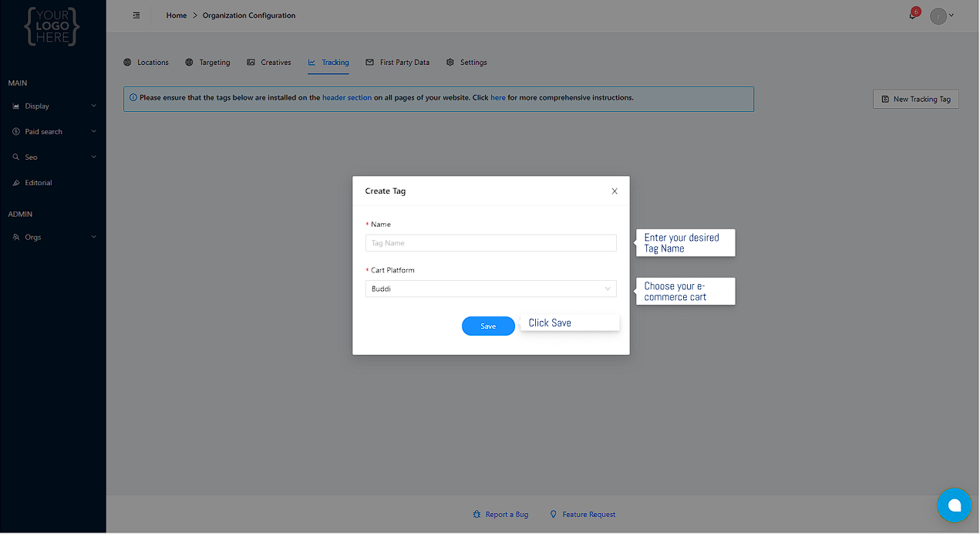Switch to the First Party Data tab
The width and height of the screenshot is (980, 534).
pos(398,63)
